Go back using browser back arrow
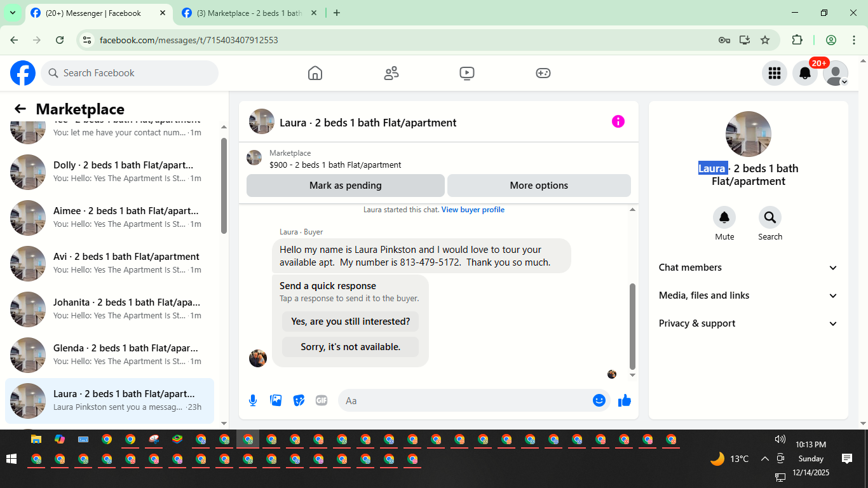Viewport: 868px width, 488px height. 14,40
